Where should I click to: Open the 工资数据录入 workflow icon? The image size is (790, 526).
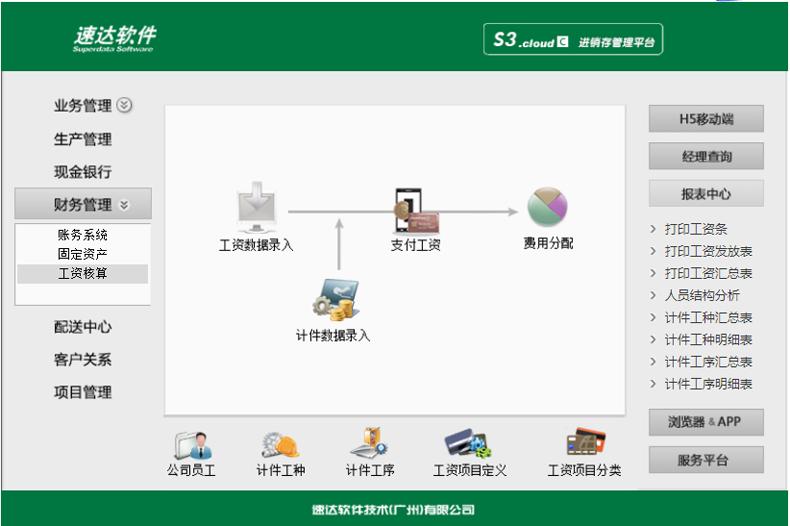coord(256,208)
